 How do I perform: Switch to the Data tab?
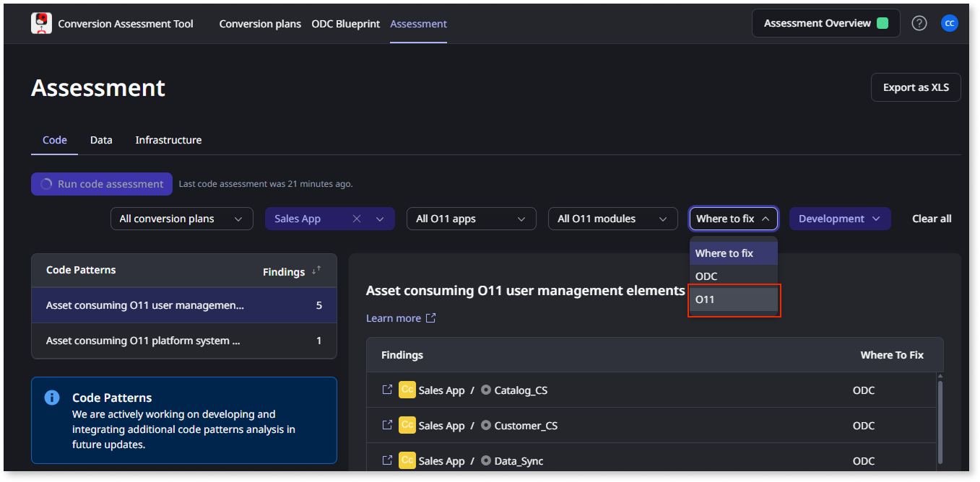[x=101, y=140]
